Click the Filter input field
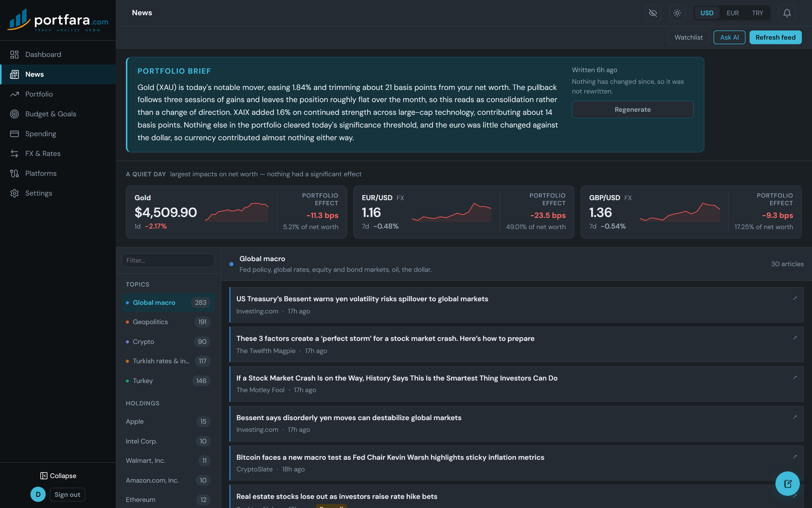 click(x=168, y=260)
